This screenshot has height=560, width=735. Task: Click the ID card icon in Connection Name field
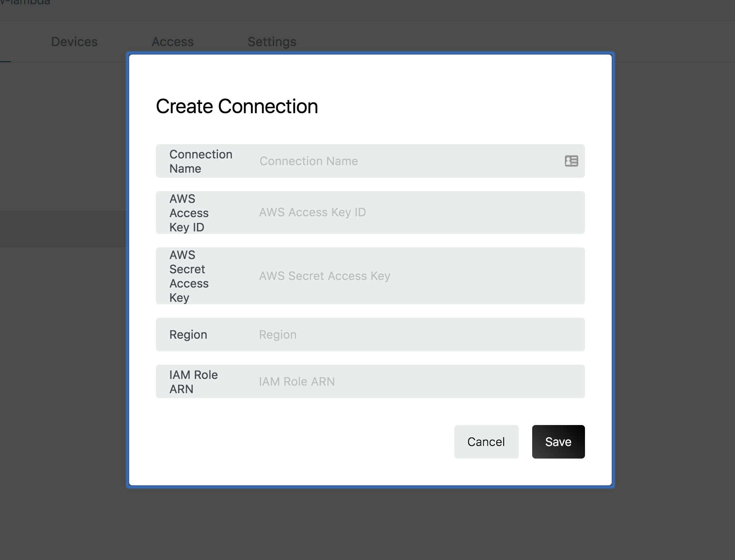tap(571, 161)
